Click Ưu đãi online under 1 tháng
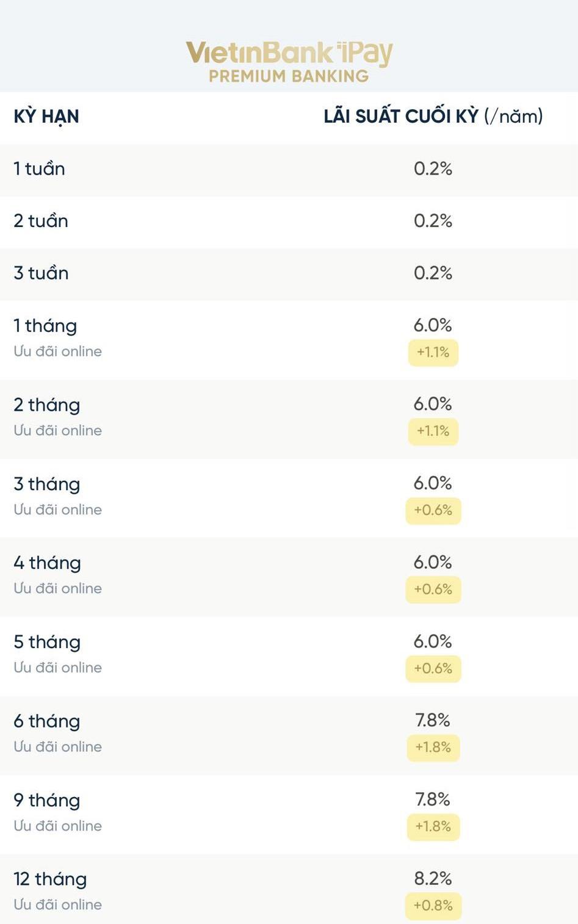Screen dimensions: 578x924 pos(58,351)
